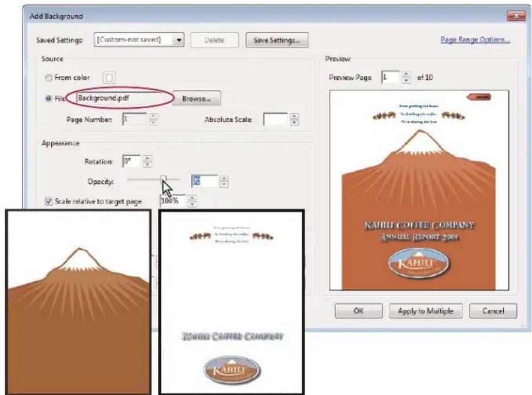Click the Source group label
The height and width of the screenshot is (395, 532).
click(52, 59)
